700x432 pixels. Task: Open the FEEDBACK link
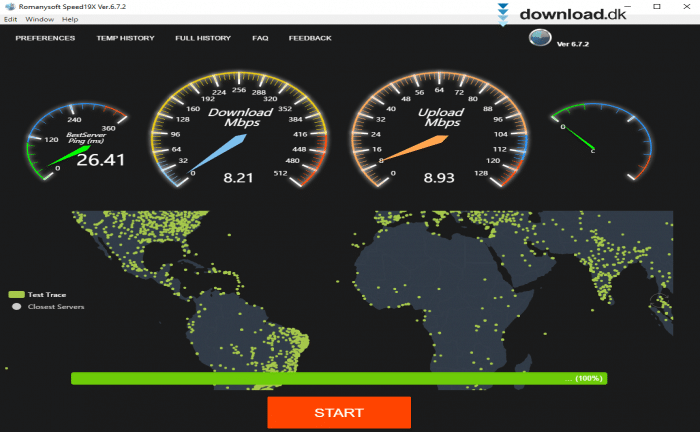pos(310,38)
